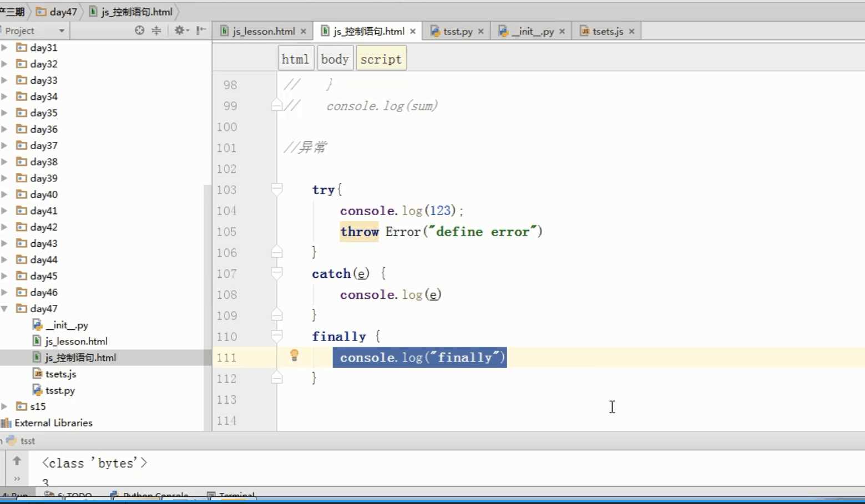Click line number 105 in the gutter
Screen dimensions: 865x504
(226, 232)
